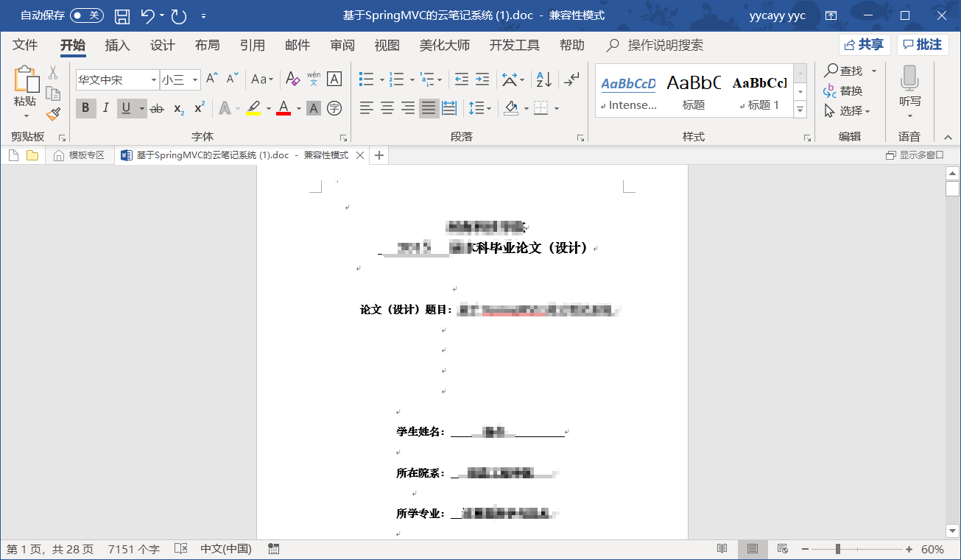Adjust the zoom slider handle
The width and height of the screenshot is (961, 560).
(x=837, y=549)
